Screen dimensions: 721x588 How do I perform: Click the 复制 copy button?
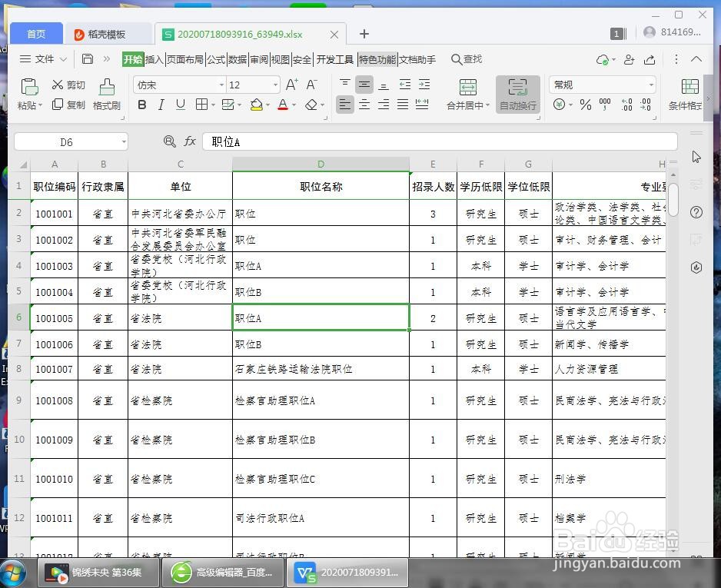(x=69, y=105)
